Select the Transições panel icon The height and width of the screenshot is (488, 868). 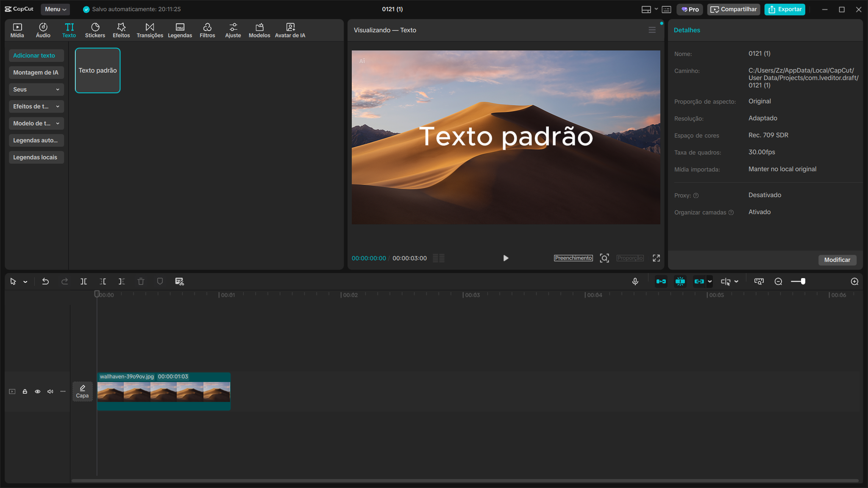pos(150,30)
